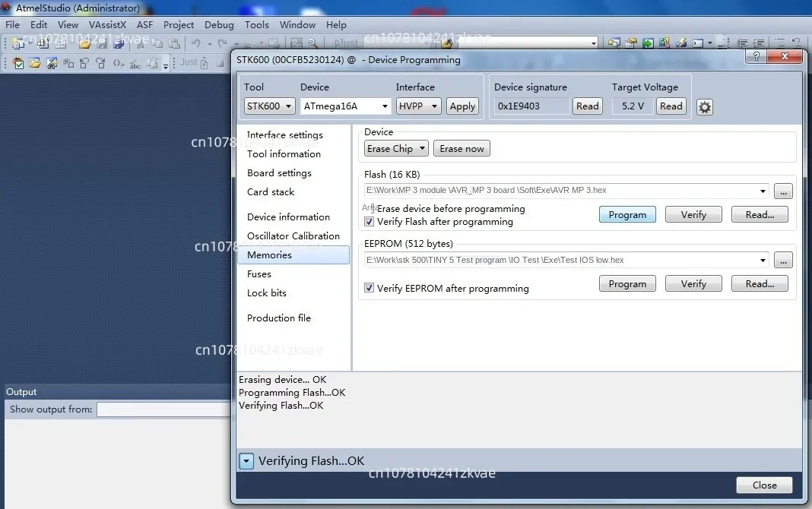Open the VAssistX menu

107,25
